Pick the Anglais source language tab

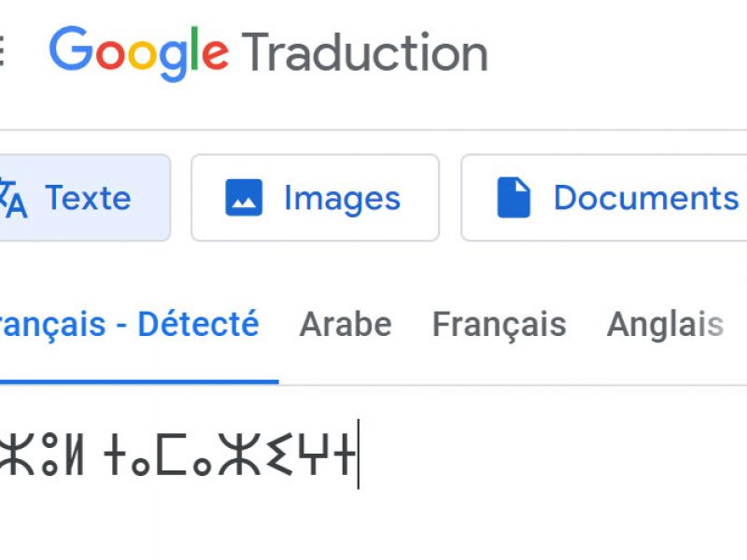tap(665, 325)
